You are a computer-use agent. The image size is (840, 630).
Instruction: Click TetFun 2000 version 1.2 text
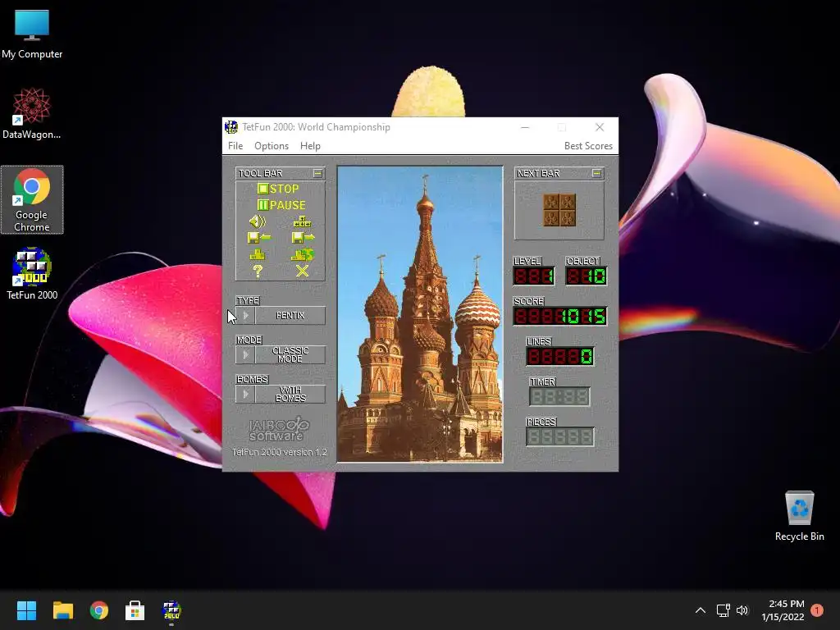click(279, 452)
